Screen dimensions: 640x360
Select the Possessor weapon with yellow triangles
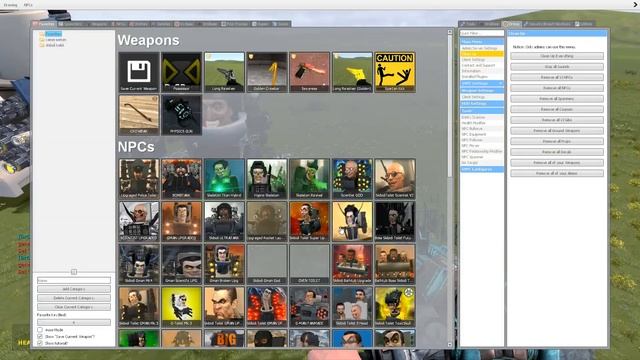click(181, 72)
